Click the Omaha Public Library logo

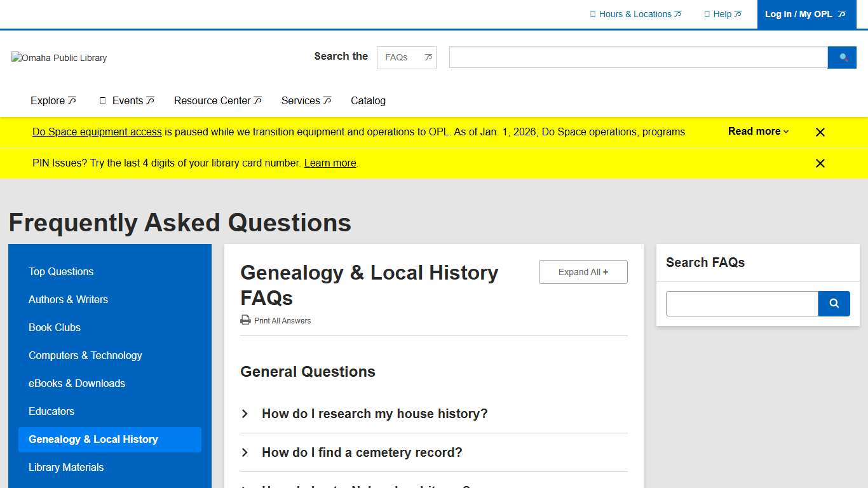click(58, 58)
